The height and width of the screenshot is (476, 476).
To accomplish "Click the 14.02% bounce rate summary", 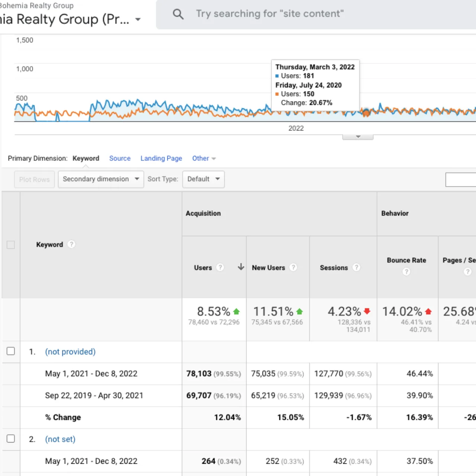I will click(x=402, y=311).
